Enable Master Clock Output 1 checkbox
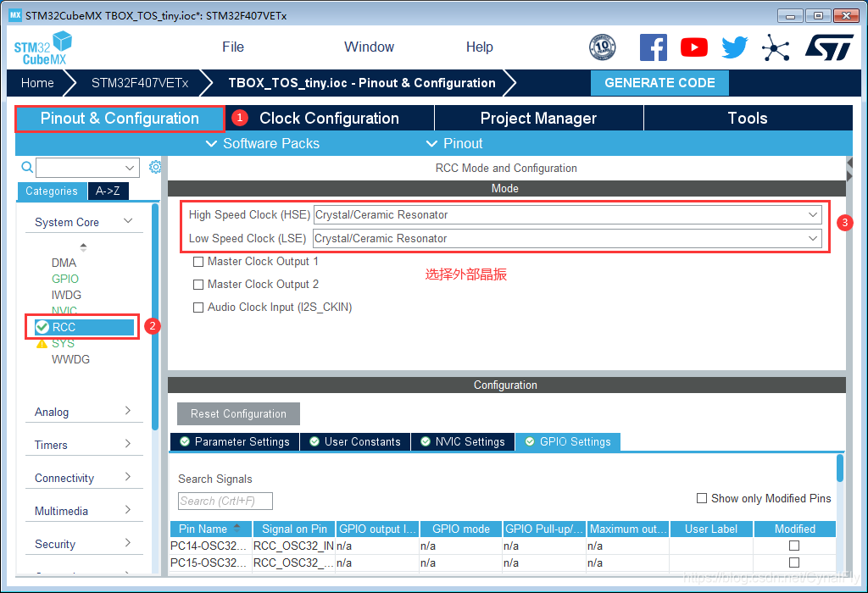Screen dimensions: 868x593 [198, 262]
